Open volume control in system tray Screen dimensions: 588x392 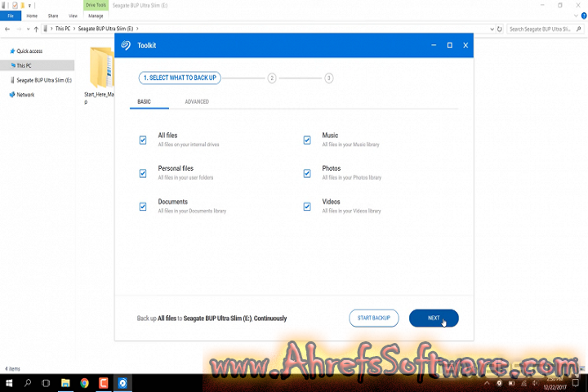535,383
